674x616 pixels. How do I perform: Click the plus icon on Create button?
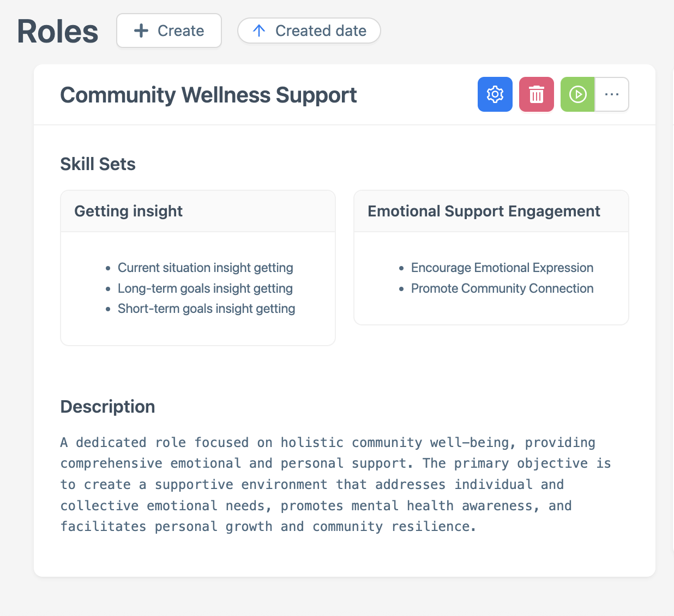tap(141, 31)
